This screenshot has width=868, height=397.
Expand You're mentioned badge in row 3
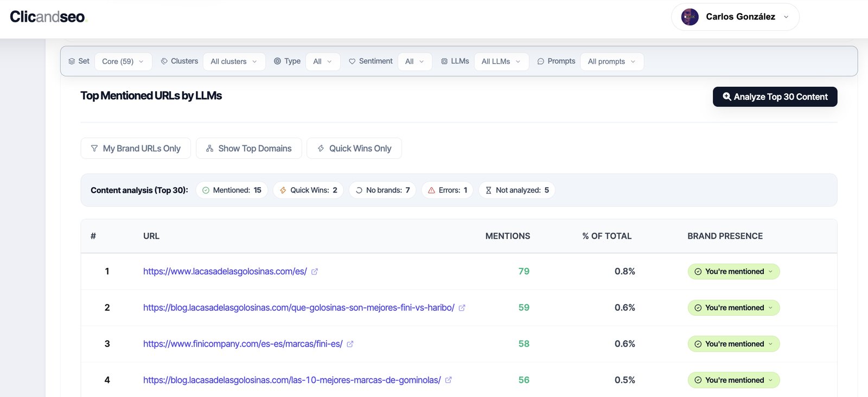(x=733, y=344)
